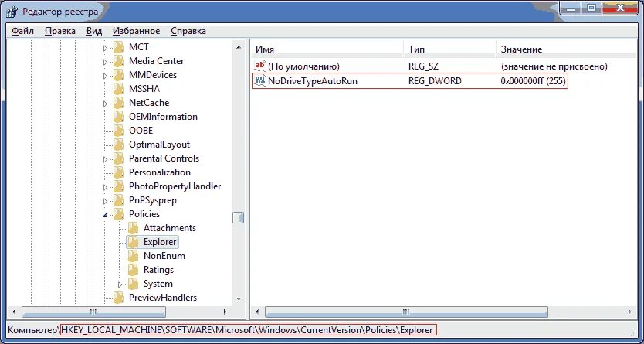Expand the Parental Controls tree node
Image resolution: width=644 pixels, height=344 pixels.
pos(105,159)
